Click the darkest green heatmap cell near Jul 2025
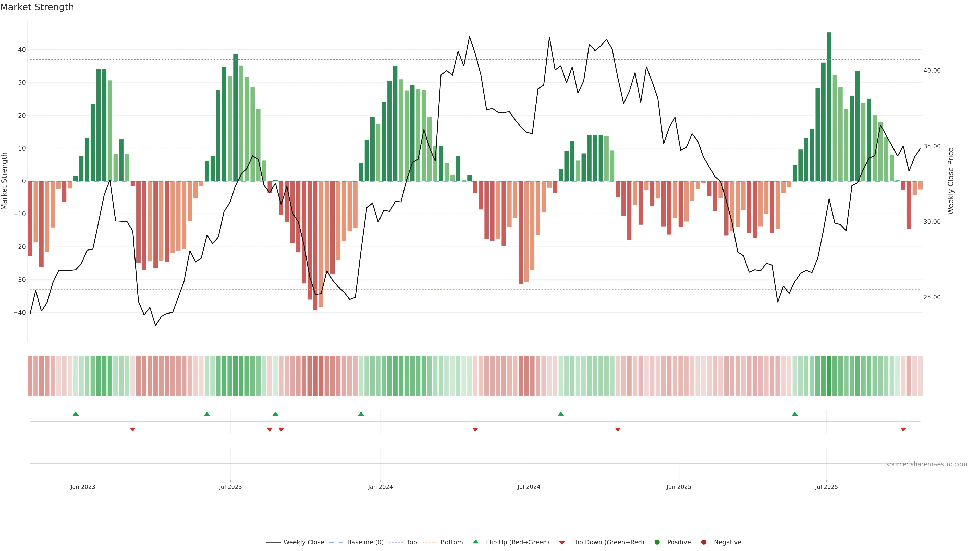Screen dimensions: 980x551 point(829,375)
